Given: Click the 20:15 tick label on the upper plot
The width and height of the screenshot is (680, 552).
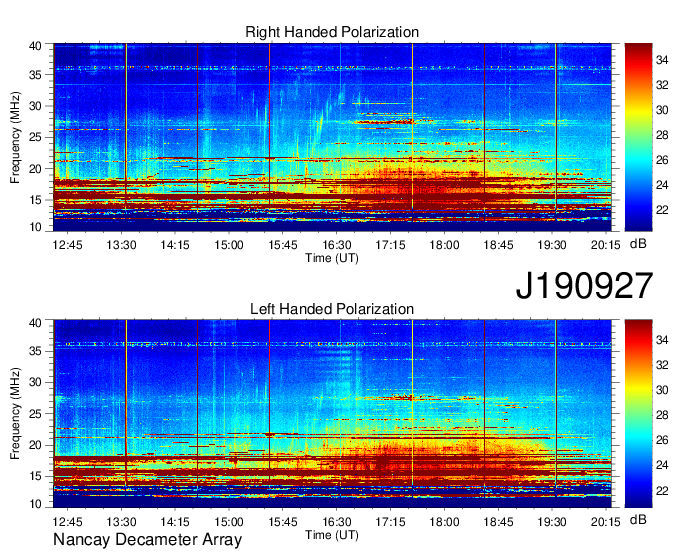Looking at the screenshot, I should (x=605, y=245).
